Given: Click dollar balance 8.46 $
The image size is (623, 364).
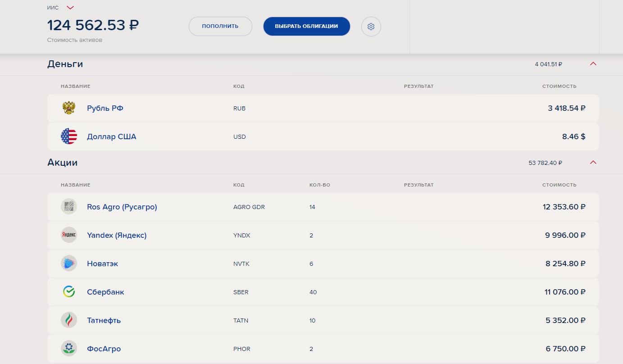Looking at the screenshot, I should (x=574, y=136).
